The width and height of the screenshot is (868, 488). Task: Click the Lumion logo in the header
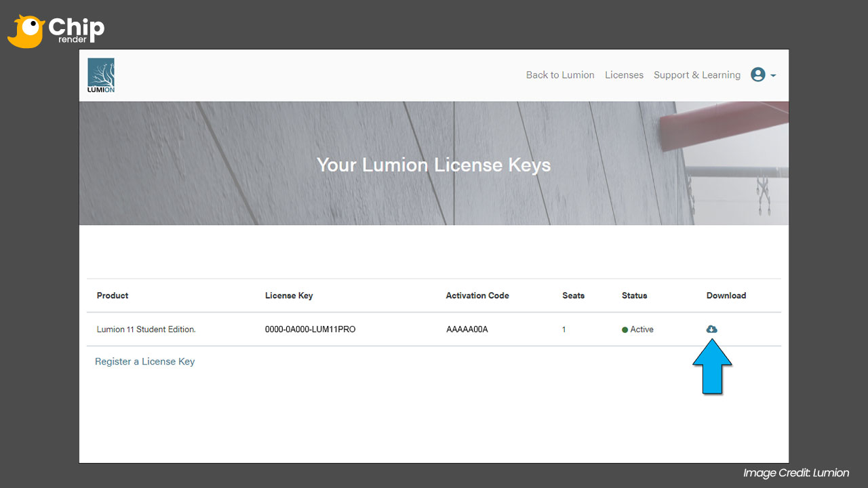(101, 75)
